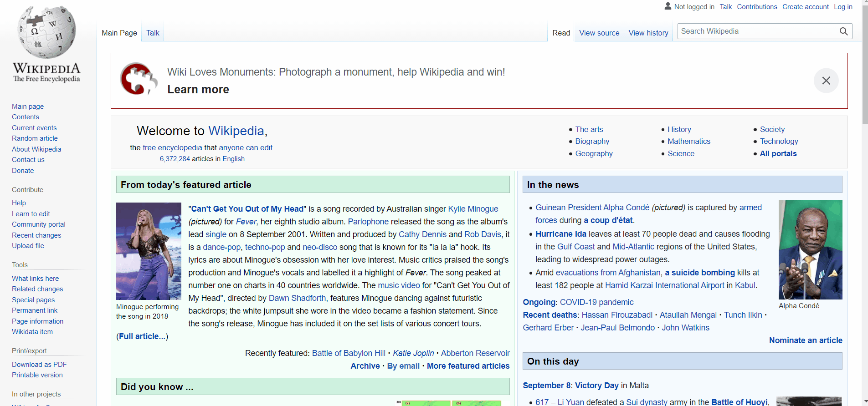
Task: Switch to the Talk tab
Action: click(x=153, y=33)
